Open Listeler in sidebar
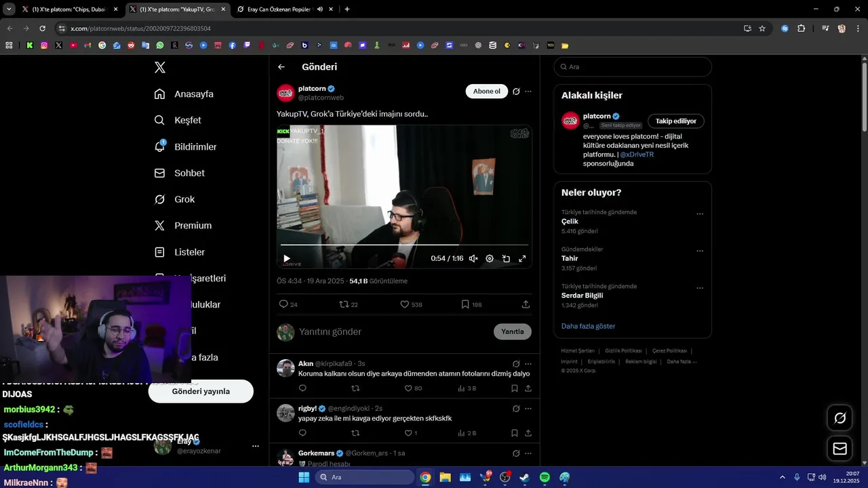The width and height of the screenshot is (868, 488). [179, 252]
